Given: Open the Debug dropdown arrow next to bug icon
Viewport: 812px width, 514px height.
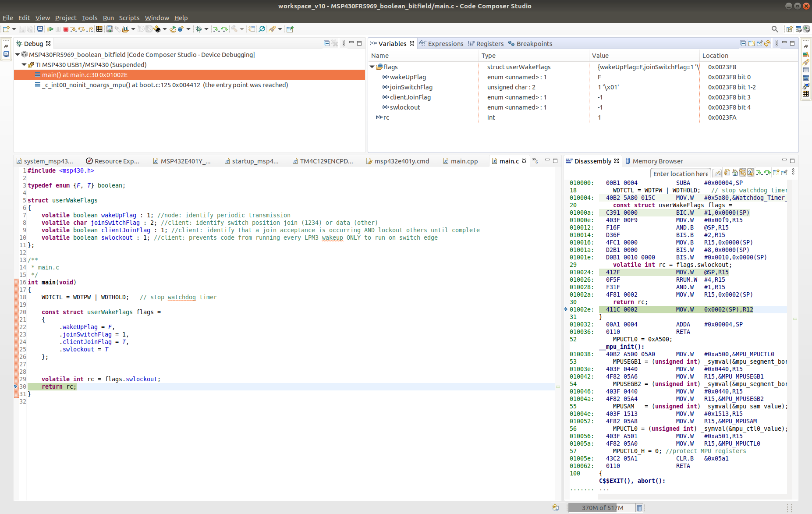Looking at the screenshot, I should tap(206, 29).
